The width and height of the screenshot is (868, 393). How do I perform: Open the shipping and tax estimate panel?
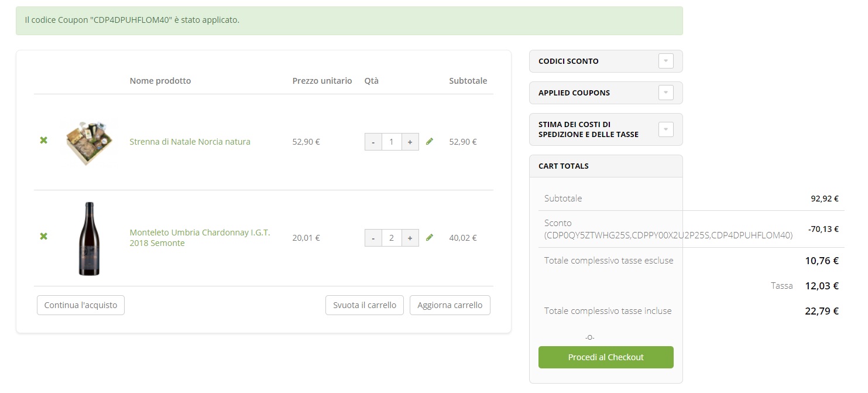(665, 129)
